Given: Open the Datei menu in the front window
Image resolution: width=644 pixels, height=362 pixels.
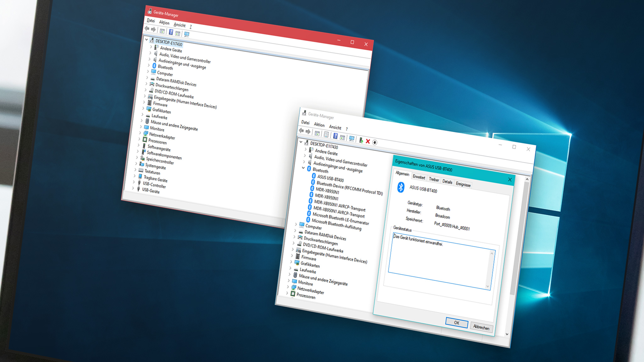Looking at the screenshot, I should (305, 122).
